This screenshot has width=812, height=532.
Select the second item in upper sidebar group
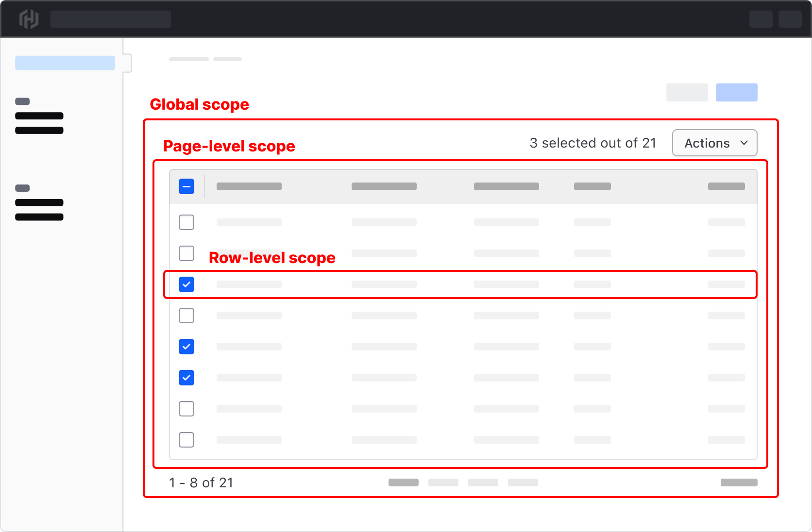pos(39,130)
